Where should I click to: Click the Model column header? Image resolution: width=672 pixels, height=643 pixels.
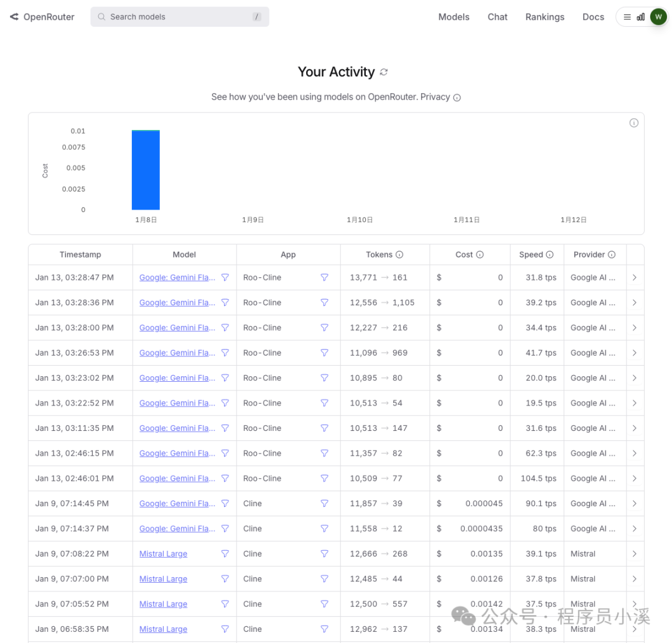184,254
